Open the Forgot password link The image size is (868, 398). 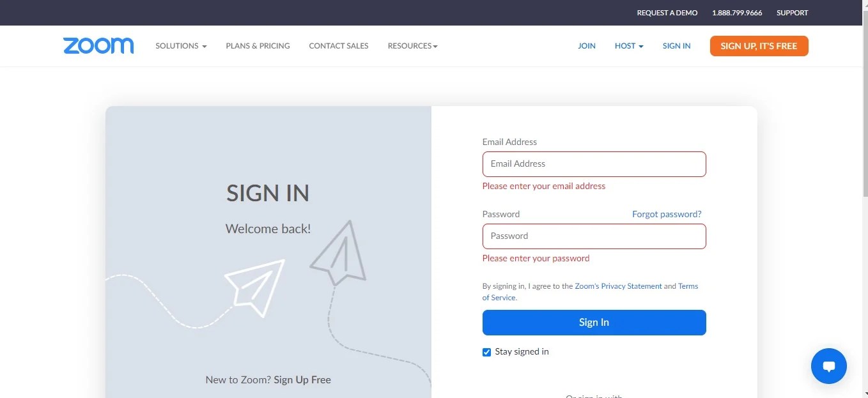pyautogui.click(x=666, y=213)
